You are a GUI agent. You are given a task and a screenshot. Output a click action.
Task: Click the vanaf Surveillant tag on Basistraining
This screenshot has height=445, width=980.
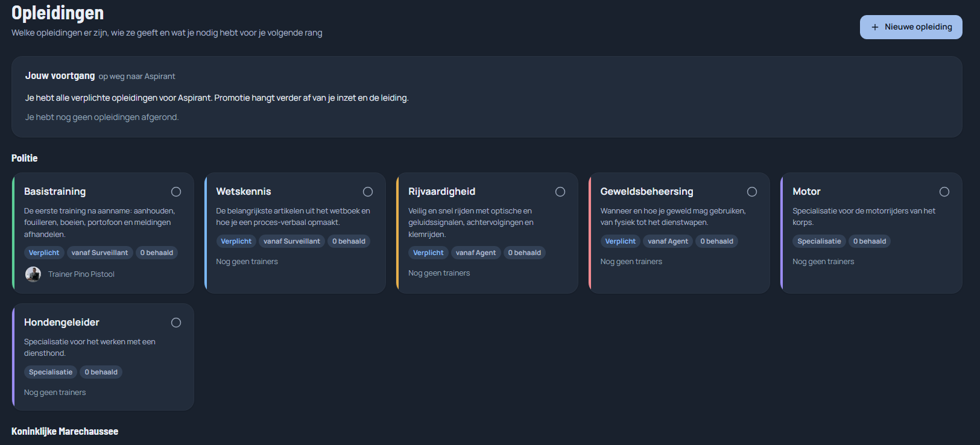pos(100,253)
